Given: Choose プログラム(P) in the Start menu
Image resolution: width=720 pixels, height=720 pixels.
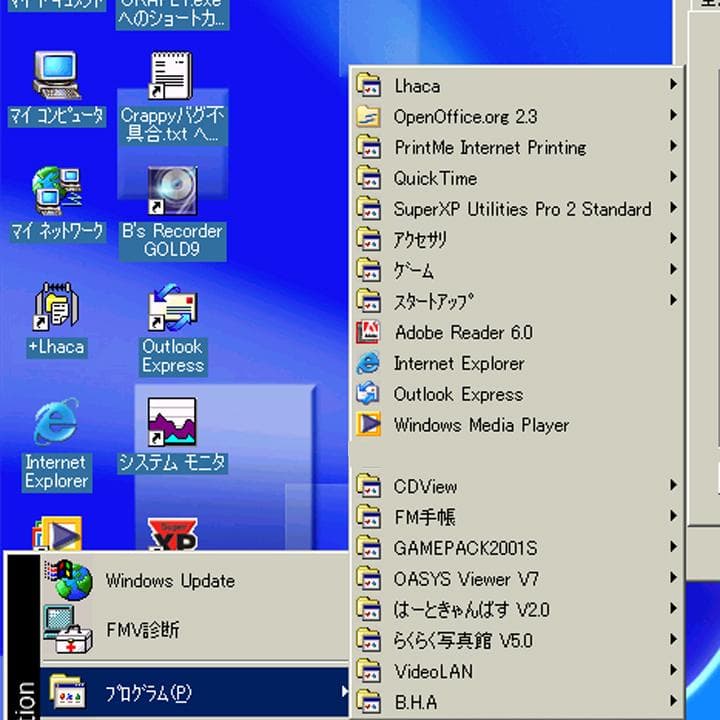Looking at the screenshot, I should [x=195, y=692].
